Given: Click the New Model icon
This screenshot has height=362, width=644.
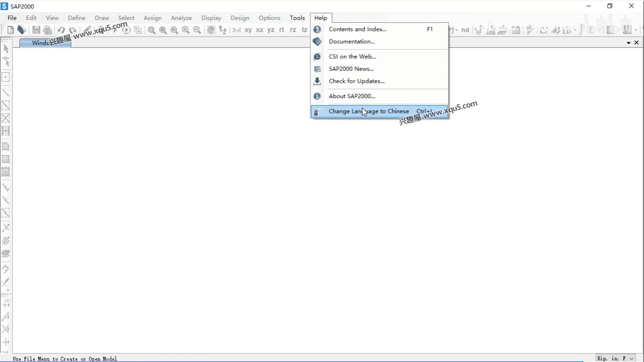Looking at the screenshot, I should point(10,30).
